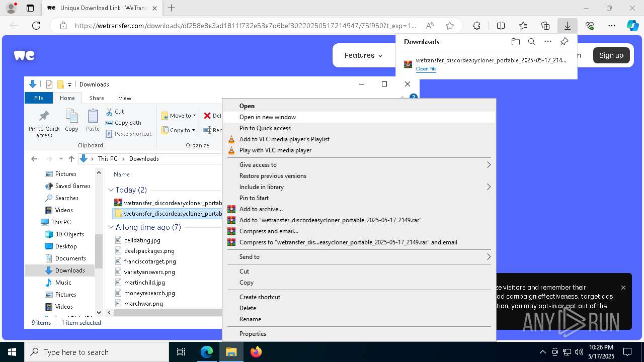Open Edge settings and more menu
Image resolution: width=644 pixels, height=362 pixels.
(612, 26)
